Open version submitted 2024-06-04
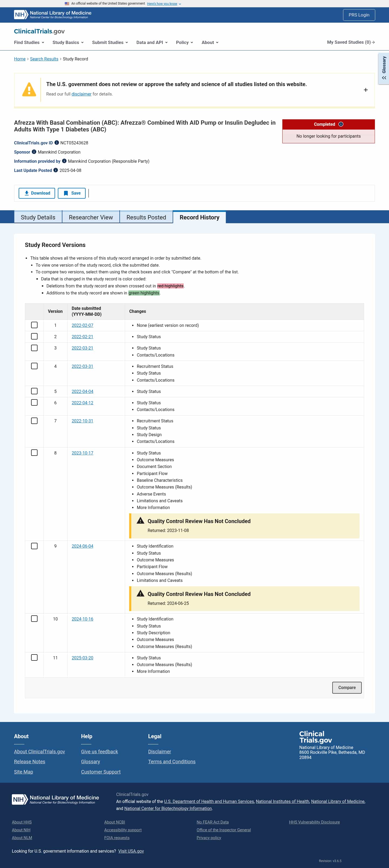The image size is (389, 868). [82, 546]
